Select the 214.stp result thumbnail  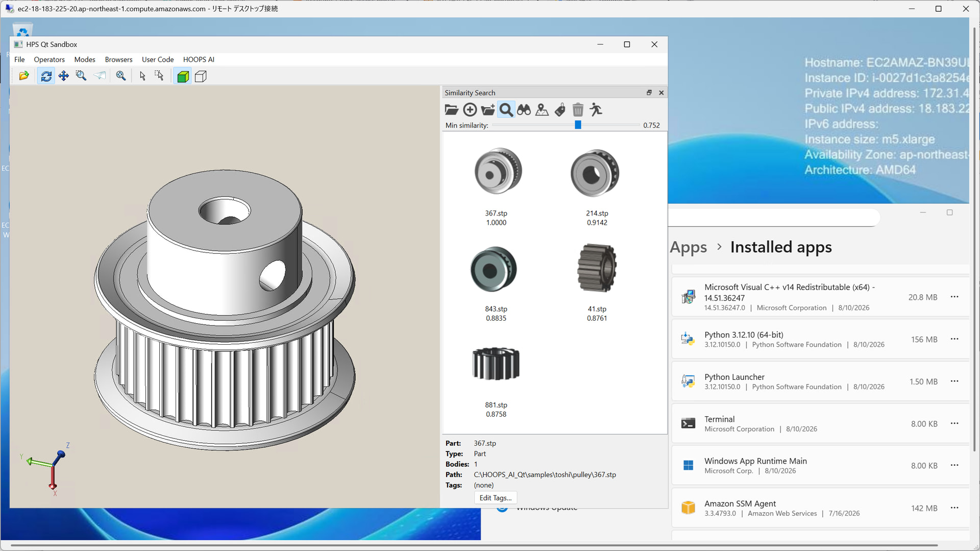click(x=595, y=173)
